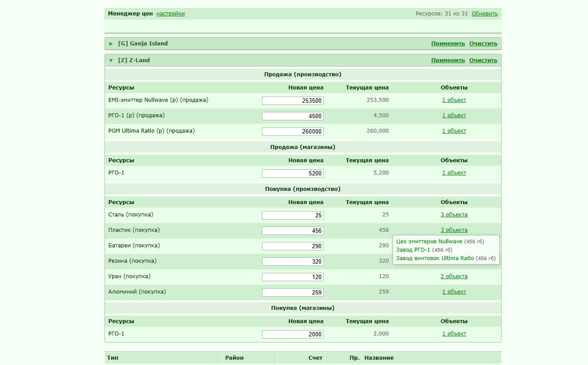Edit new price for РГО-1 (р) (продажа)
Viewport: 588px width, 365px height.
(x=293, y=116)
